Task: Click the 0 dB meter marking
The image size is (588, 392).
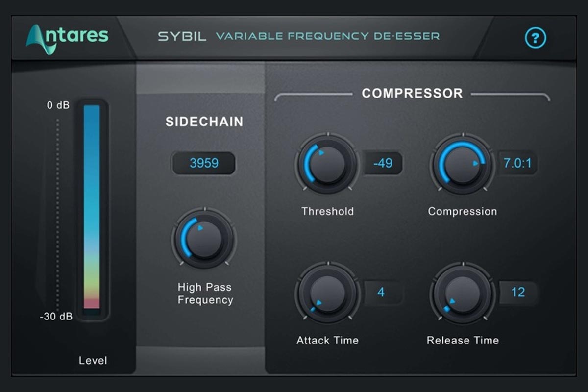Action: [58, 105]
